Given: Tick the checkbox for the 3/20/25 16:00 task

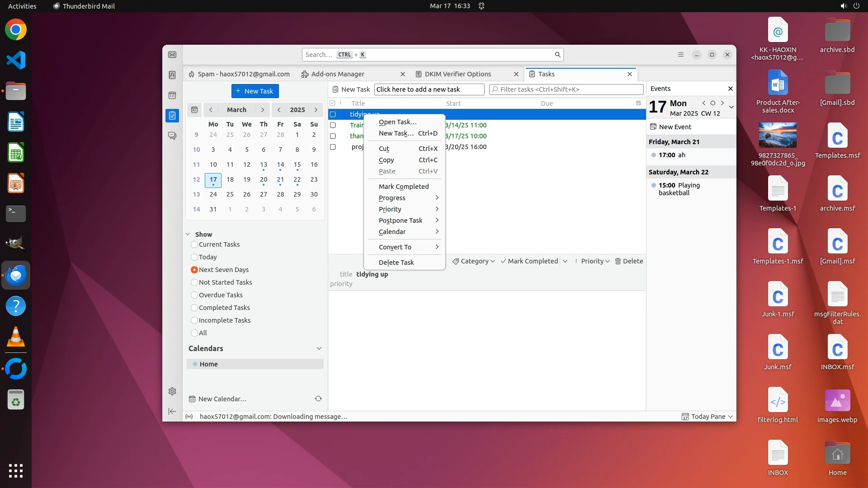Looking at the screenshot, I should point(333,147).
